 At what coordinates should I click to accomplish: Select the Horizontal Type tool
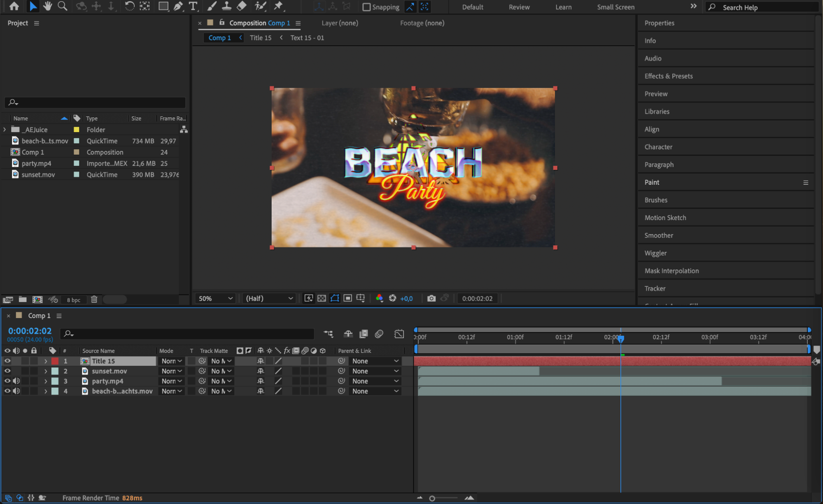(193, 6)
